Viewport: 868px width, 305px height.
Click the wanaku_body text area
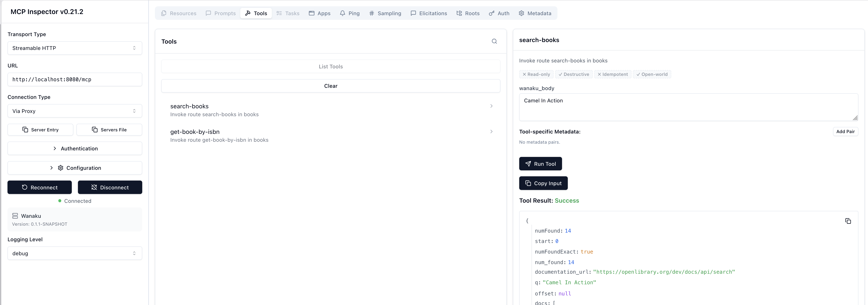point(688,107)
